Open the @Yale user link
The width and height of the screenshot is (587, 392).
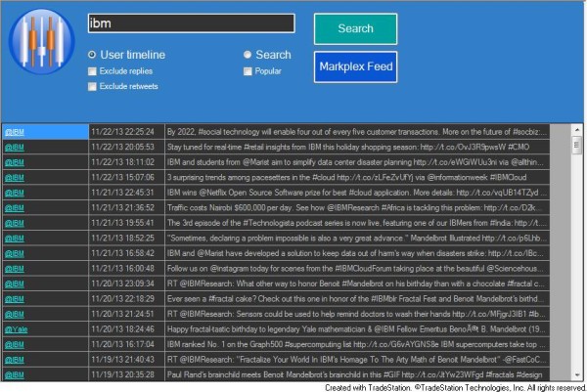[x=16, y=329]
